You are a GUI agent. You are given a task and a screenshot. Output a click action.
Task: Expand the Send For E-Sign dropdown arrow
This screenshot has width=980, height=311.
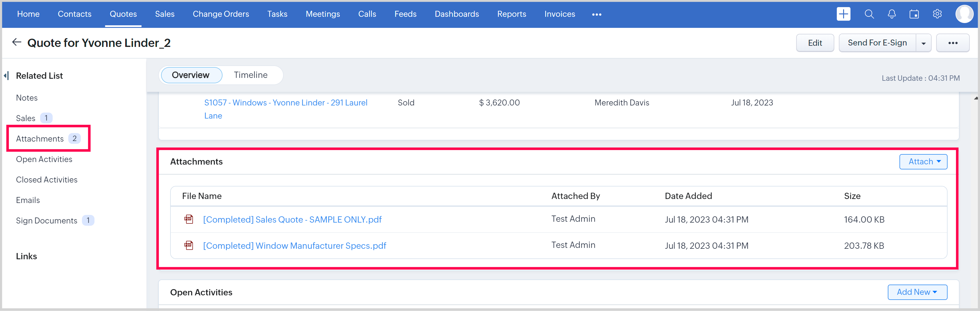(923, 43)
